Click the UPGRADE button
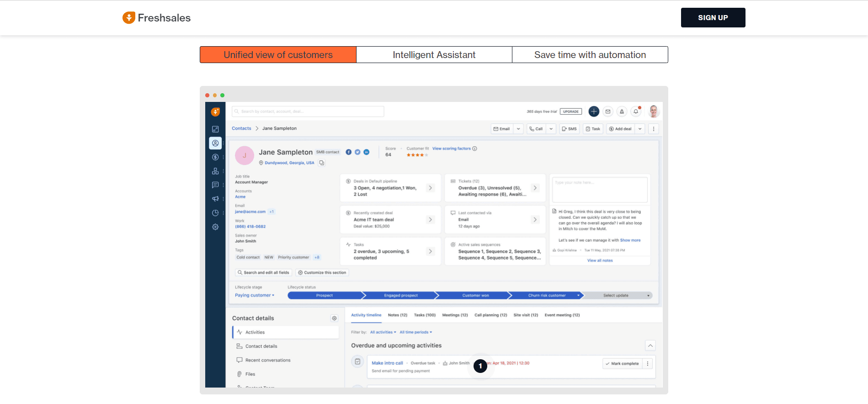 click(x=571, y=112)
